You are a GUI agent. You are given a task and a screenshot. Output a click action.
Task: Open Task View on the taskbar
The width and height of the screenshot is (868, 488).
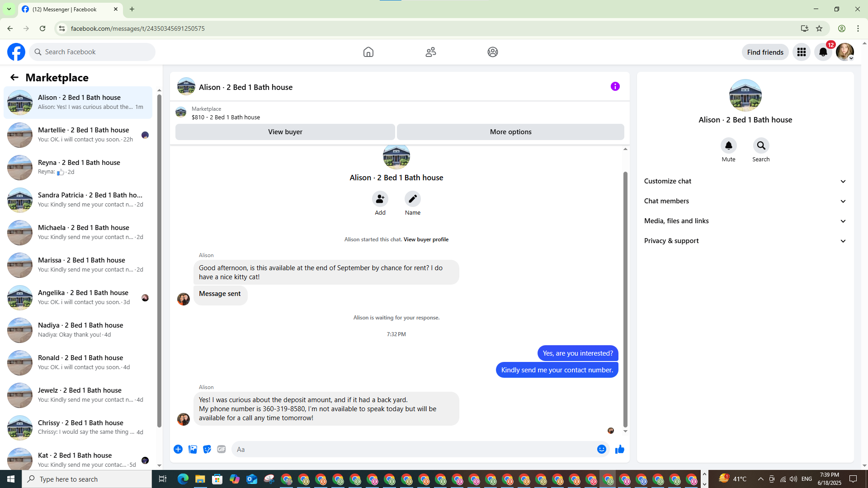(x=163, y=479)
